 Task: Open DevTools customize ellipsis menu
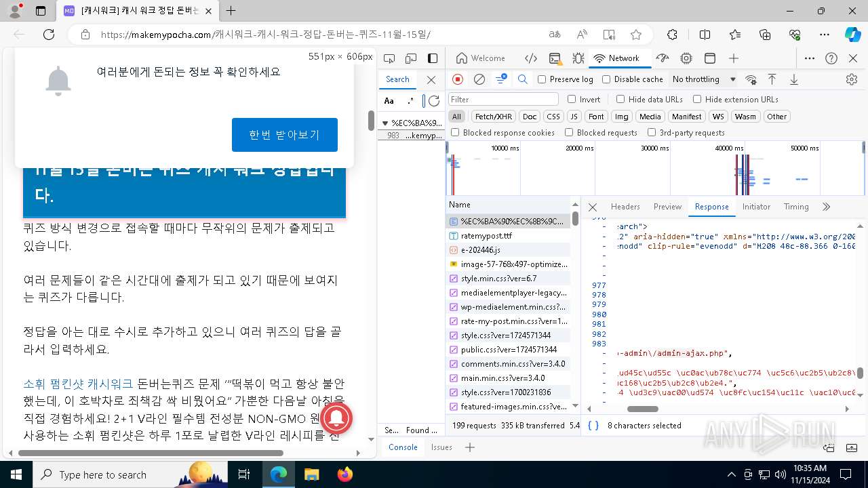[810, 58]
